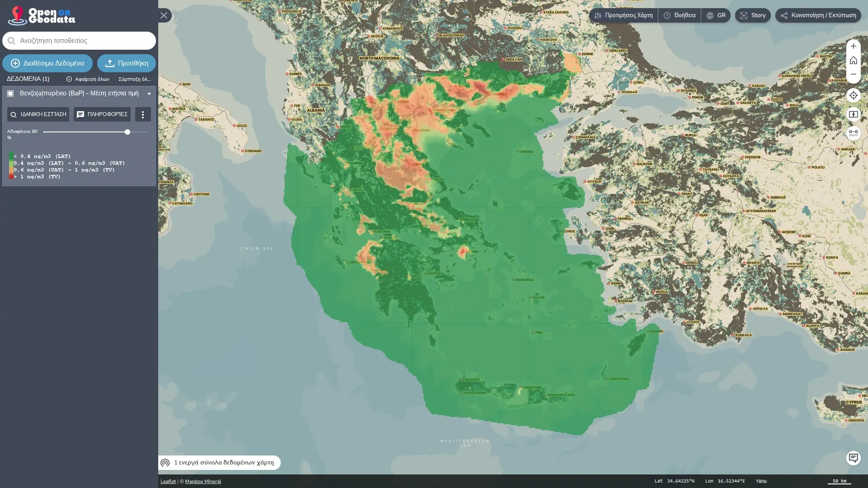This screenshot has height=488, width=868.
Task: Remove all datasets via Αφαίρεση όλων
Action: [x=88, y=79]
